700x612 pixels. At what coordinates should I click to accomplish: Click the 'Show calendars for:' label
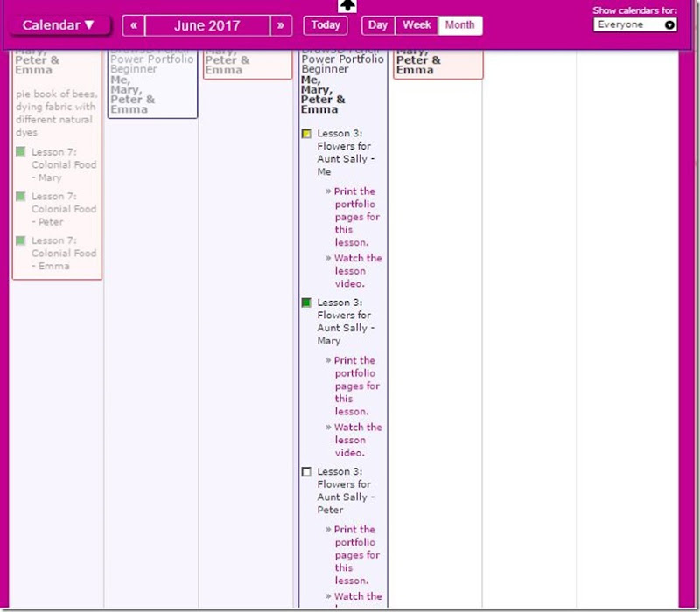point(634,10)
